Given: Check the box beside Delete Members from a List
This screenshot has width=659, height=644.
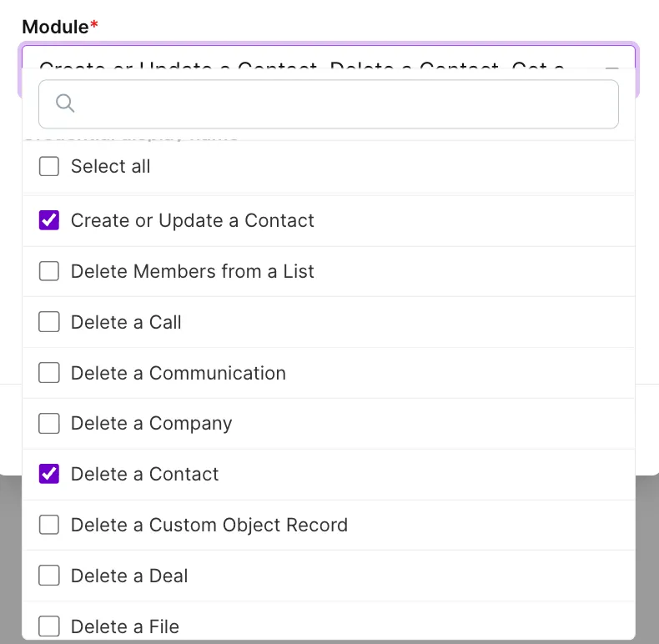Looking at the screenshot, I should pyautogui.click(x=49, y=271).
